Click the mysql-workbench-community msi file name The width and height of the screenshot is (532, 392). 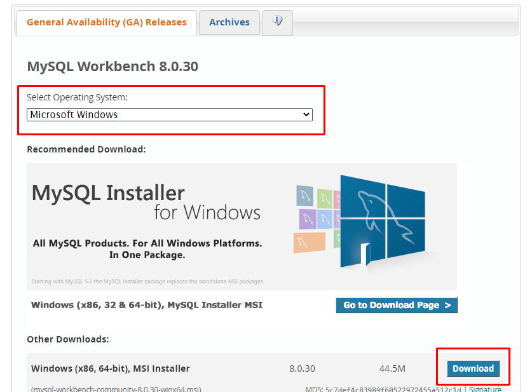tap(116, 389)
